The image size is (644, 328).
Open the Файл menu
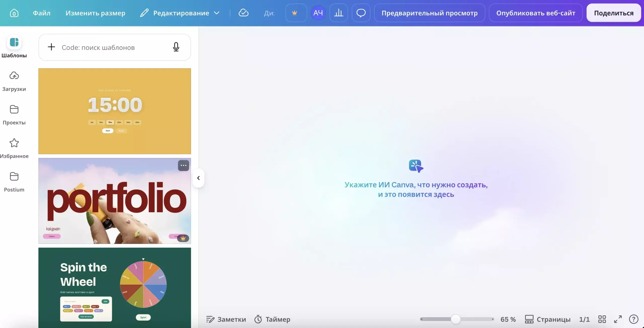coord(42,13)
